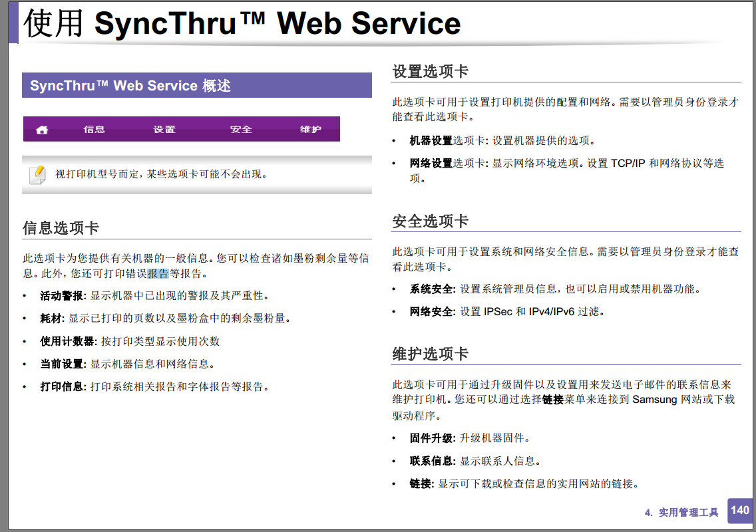Click the bold bullet term "链接:" at list bottom
Image resolution: width=756 pixels, height=532 pixels.
(x=422, y=484)
